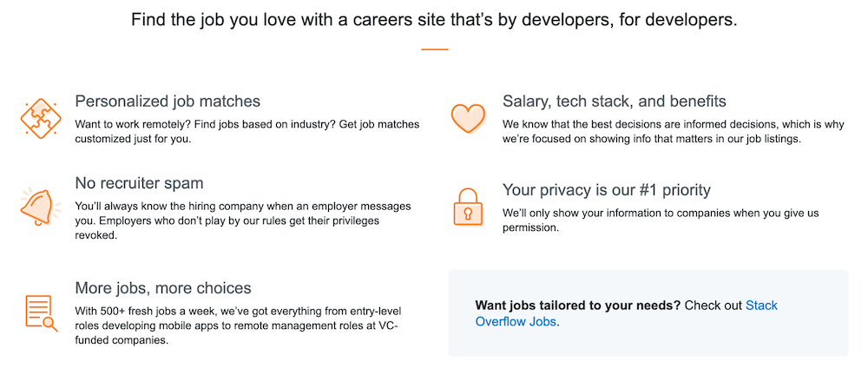Click the More jobs, more choices heading
The width and height of the screenshot is (868, 368).
pyautogui.click(x=163, y=288)
